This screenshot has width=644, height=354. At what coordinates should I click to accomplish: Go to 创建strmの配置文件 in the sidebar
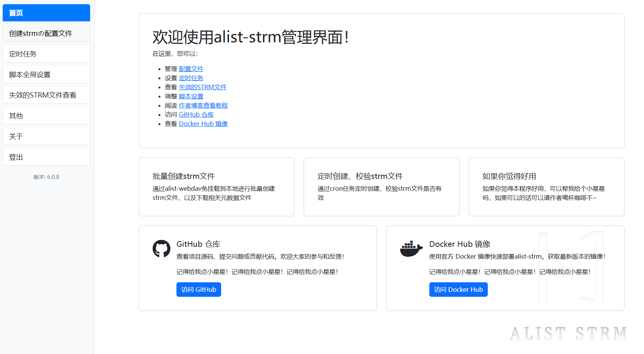click(46, 34)
